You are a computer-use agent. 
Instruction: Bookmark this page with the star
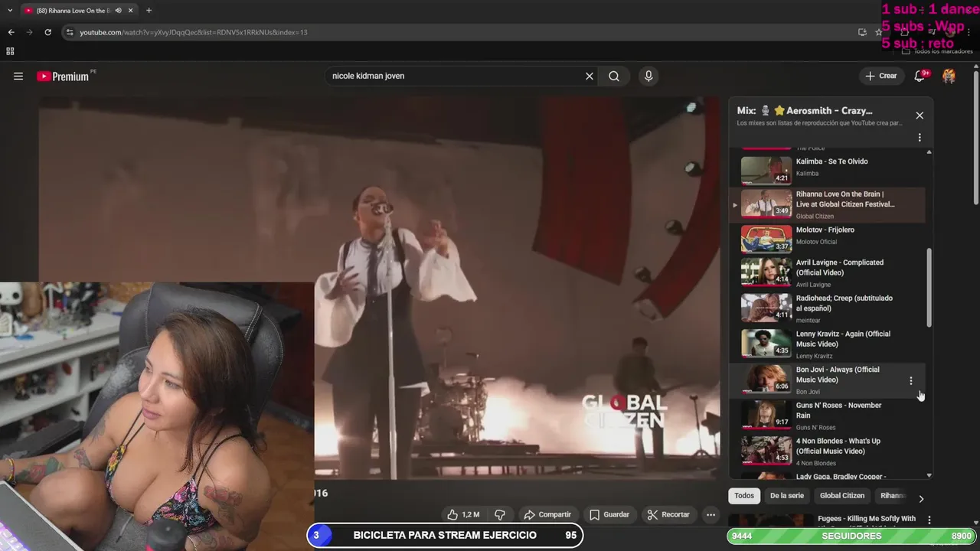coord(879,32)
